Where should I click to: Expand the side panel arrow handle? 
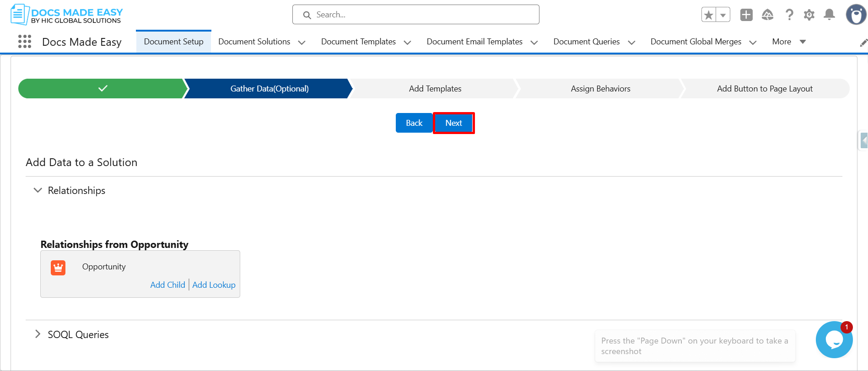point(863,140)
